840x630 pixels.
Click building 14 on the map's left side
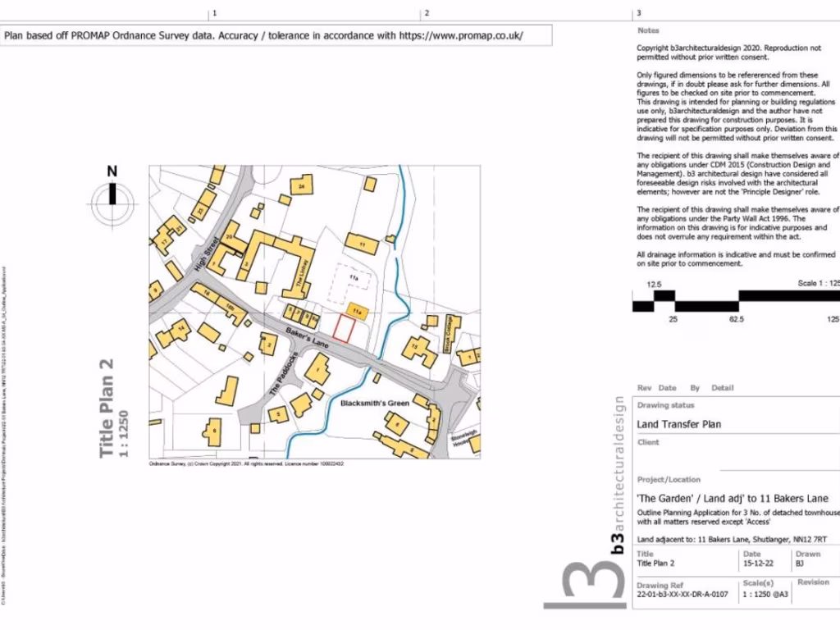[x=175, y=333]
